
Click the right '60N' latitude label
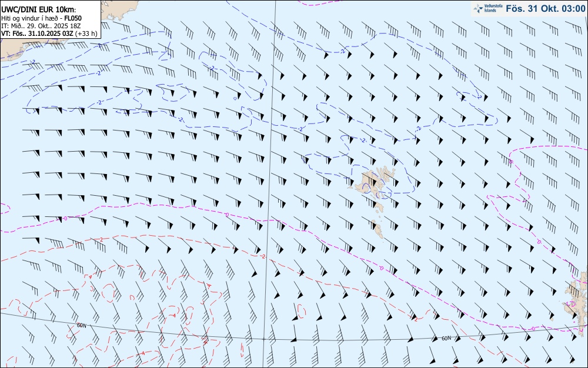pos(446,338)
